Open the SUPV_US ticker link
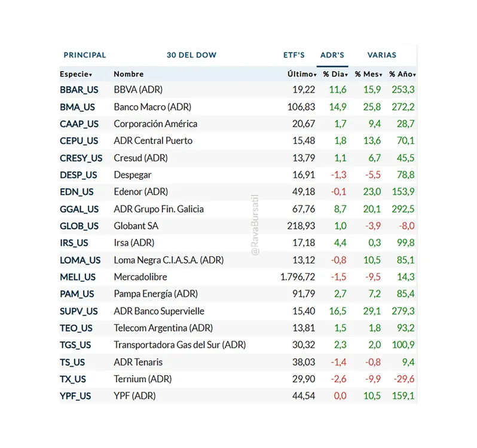Viewport: 477px width, 448px height. coord(79,311)
